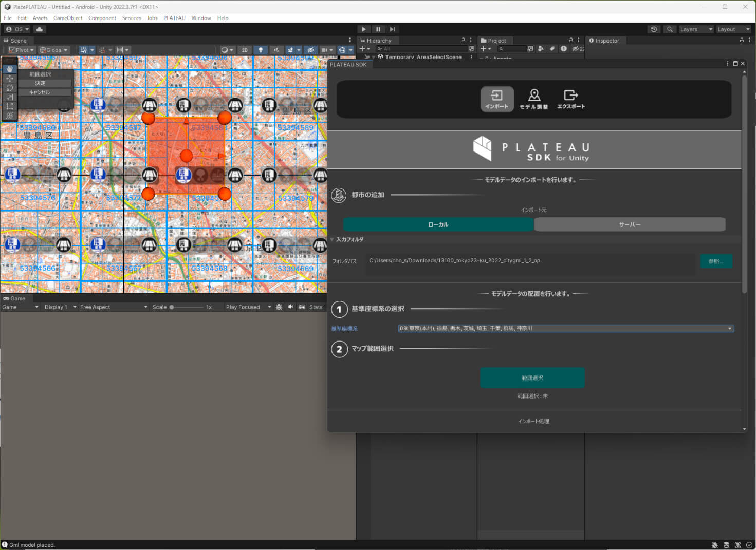Select the Rect tool in Scene toolbar

(10, 106)
